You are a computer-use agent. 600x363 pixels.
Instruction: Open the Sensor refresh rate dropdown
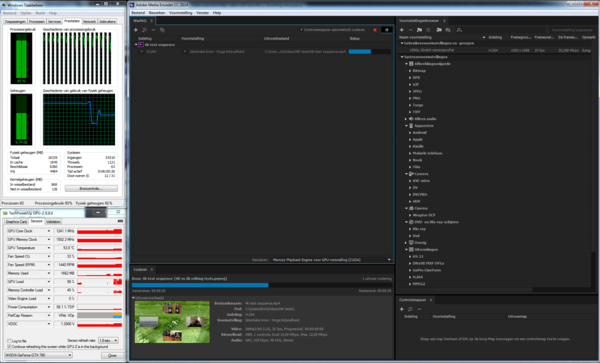point(108,340)
